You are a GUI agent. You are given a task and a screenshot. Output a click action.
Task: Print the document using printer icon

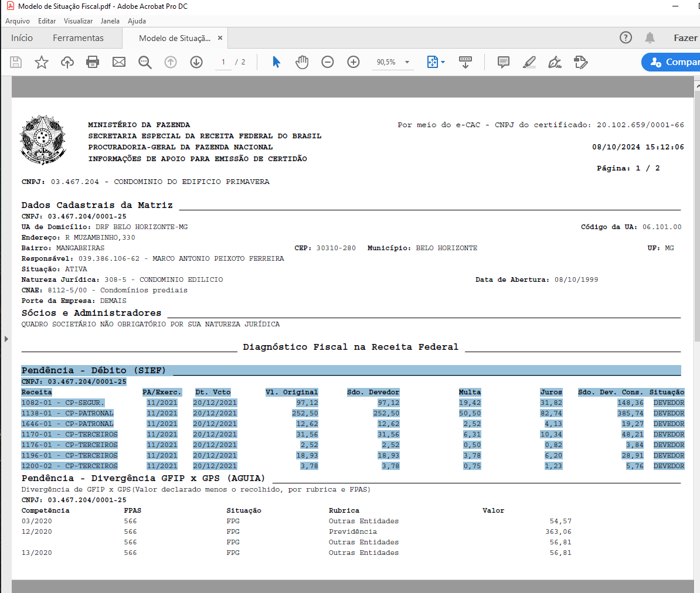coord(93,62)
